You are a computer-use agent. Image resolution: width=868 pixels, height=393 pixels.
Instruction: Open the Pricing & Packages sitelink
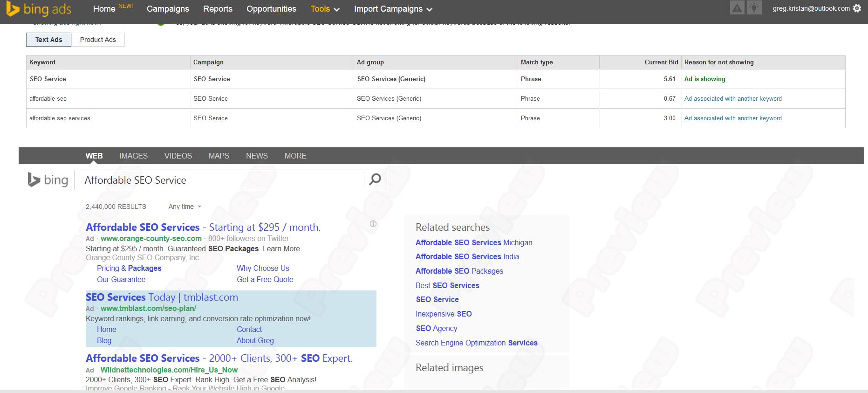pos(129,268)
